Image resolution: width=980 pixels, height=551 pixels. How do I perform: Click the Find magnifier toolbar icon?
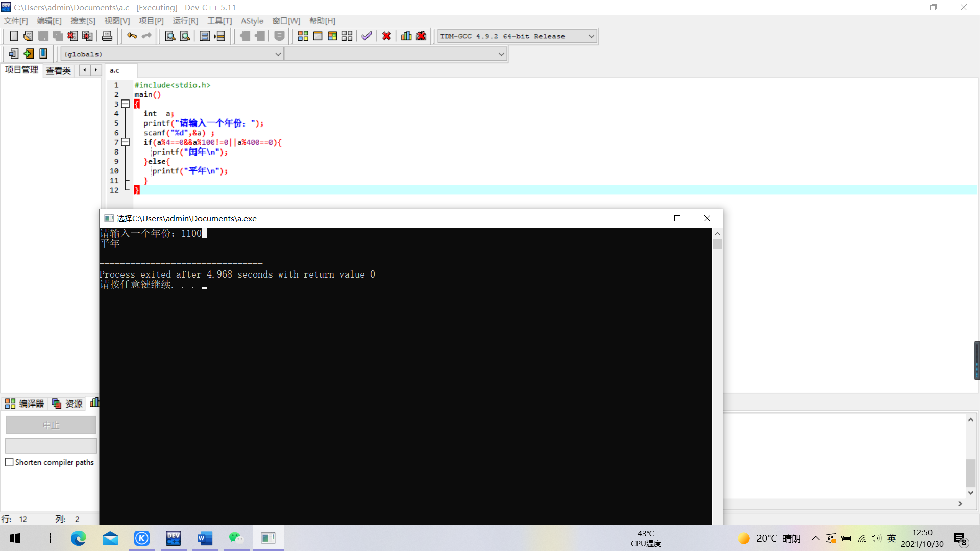point(170,36)
